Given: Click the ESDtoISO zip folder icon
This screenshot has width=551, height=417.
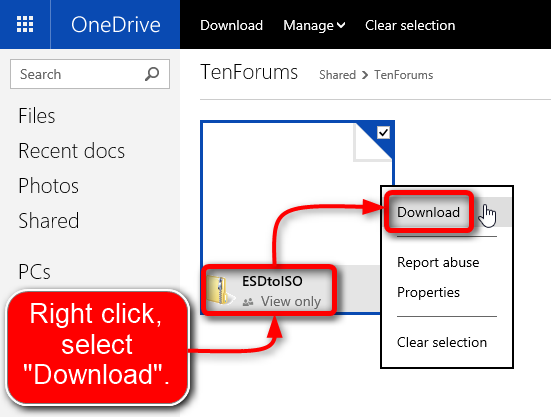Looking at the screenshot, I should click(x=219, y=290).
